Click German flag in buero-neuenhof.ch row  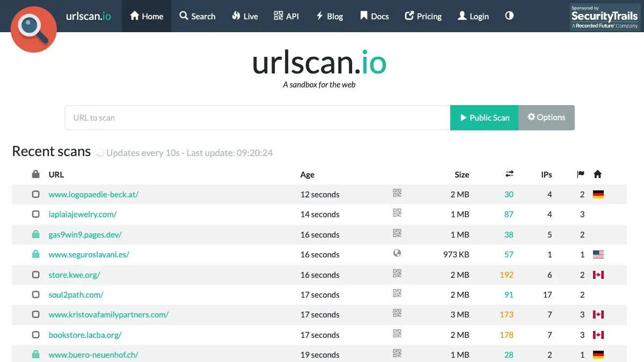[x=598, y=354]
